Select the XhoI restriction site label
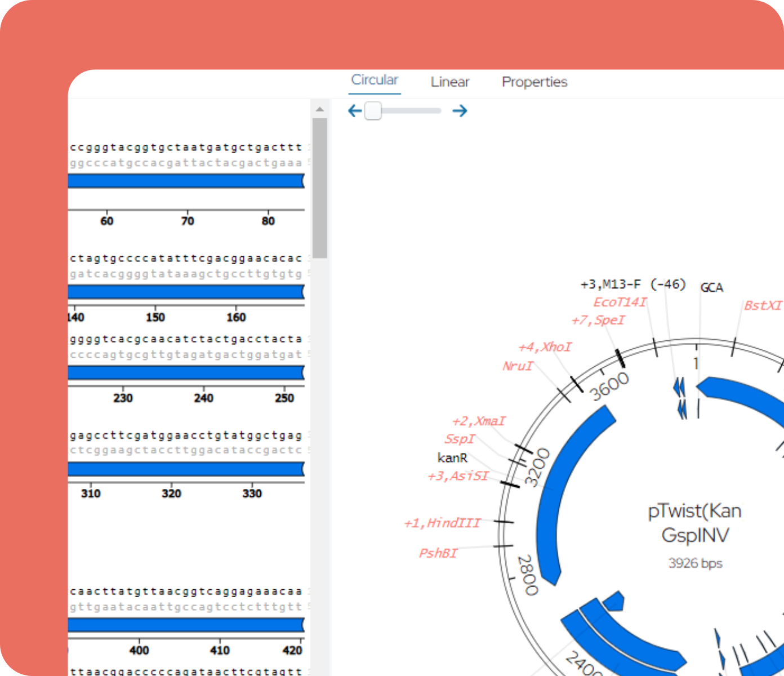This screenshot has height=676, width=784. [x=544, y=346]
